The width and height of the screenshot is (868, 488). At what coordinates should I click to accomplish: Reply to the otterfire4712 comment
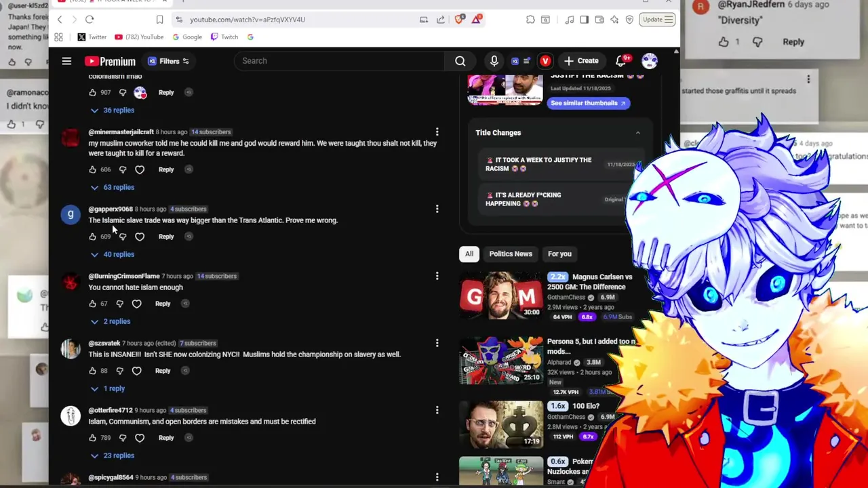click(x=166, y=438)
